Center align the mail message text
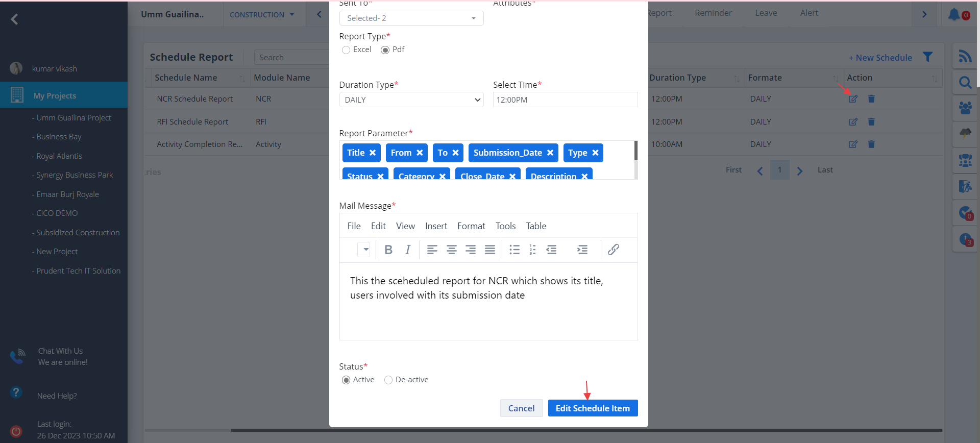The width and height of the screenshot is (980, 443). point(451,250)
